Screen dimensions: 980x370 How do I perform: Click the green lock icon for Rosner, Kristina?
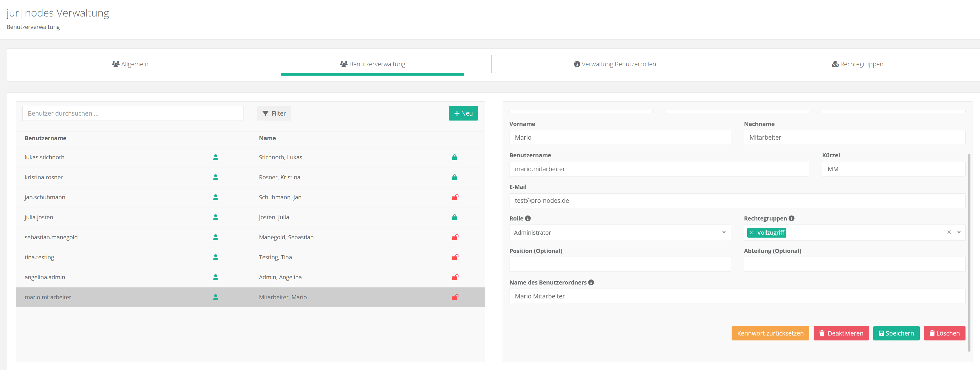(x=454, y=177)
